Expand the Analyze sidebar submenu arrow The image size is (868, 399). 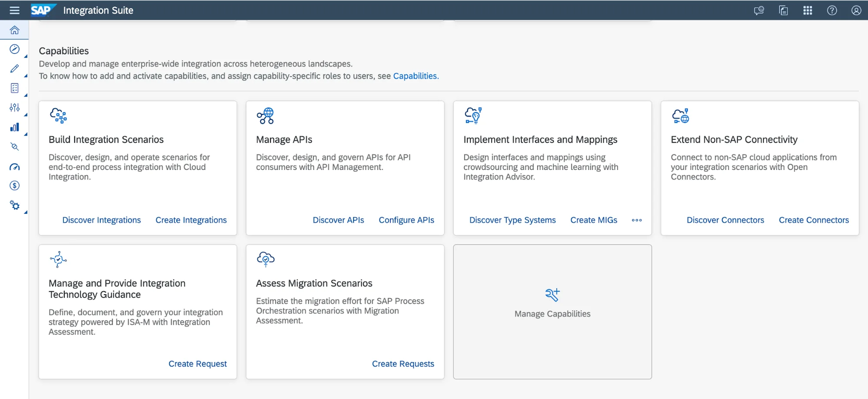26,134
